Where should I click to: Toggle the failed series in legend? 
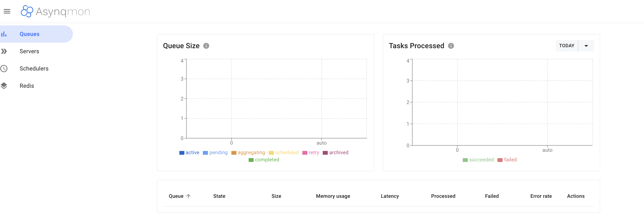point(507,160)
